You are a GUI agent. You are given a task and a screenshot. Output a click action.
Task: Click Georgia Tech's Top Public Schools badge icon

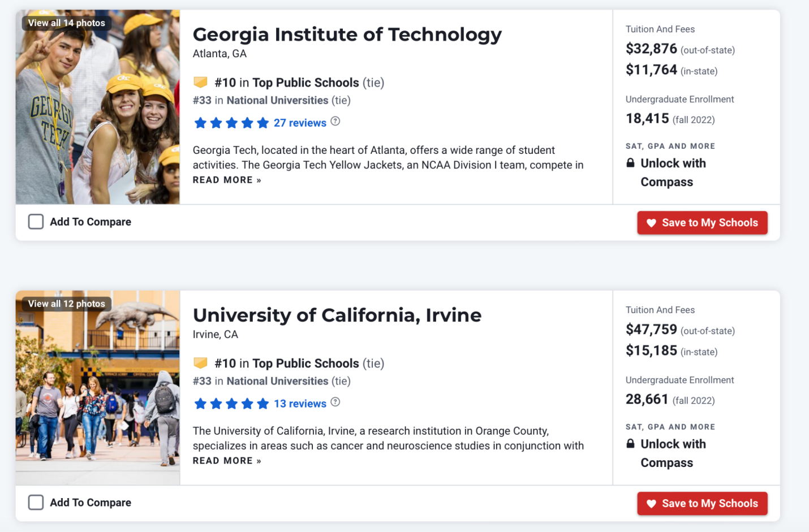click(x=200, y=83)
